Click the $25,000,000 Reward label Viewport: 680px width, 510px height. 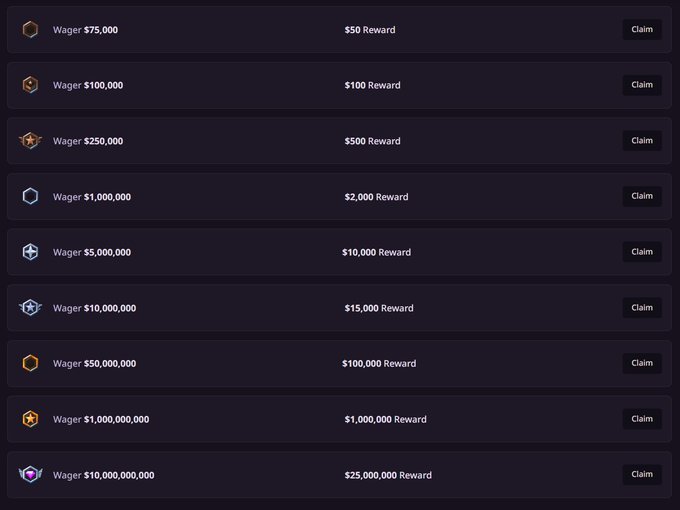tap(388, 475)
